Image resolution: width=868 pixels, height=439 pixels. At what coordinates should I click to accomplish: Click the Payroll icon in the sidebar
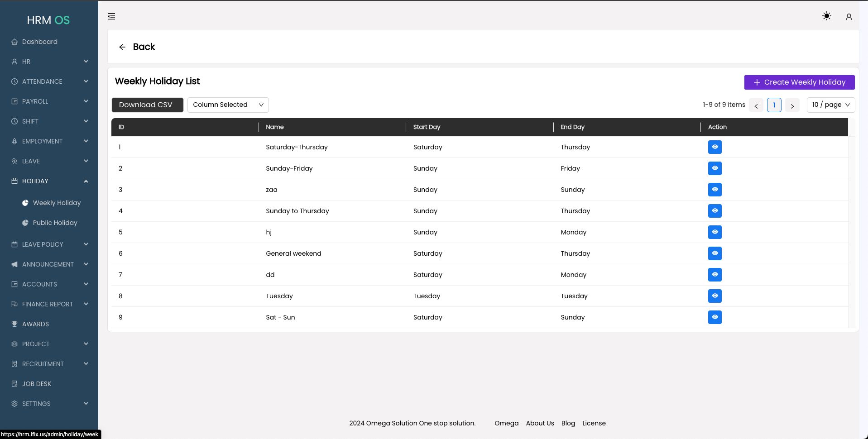pyautogui.click(x=14, y=101)
